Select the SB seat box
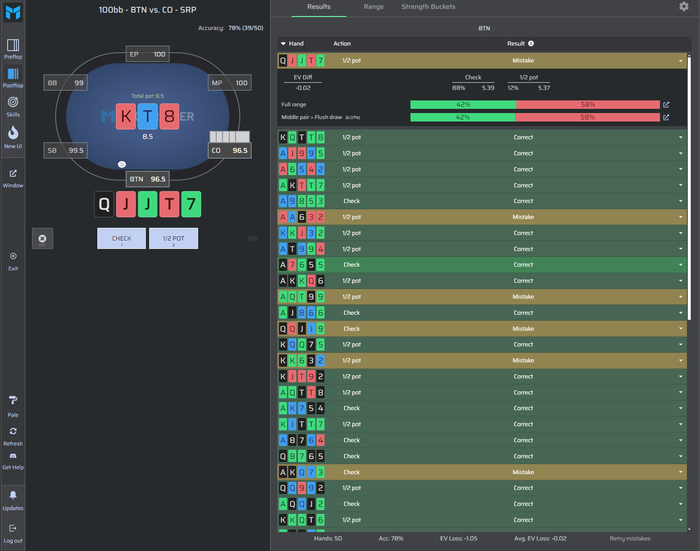This screenshot has height=551, width=700. pyautogui.click(x=66, y=150)
